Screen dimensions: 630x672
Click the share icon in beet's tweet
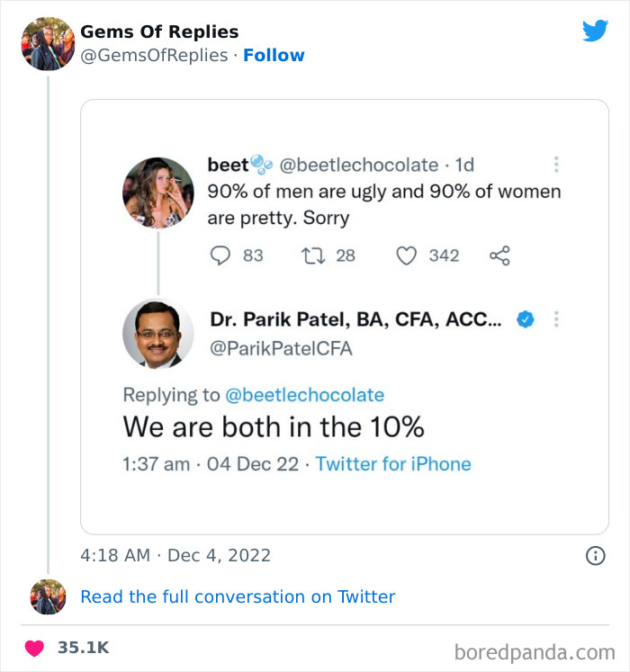tap(499, 255)
